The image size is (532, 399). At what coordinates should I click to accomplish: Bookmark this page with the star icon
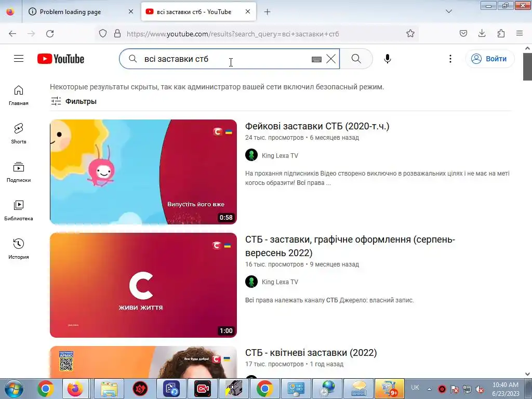click(x=410, y=34)
